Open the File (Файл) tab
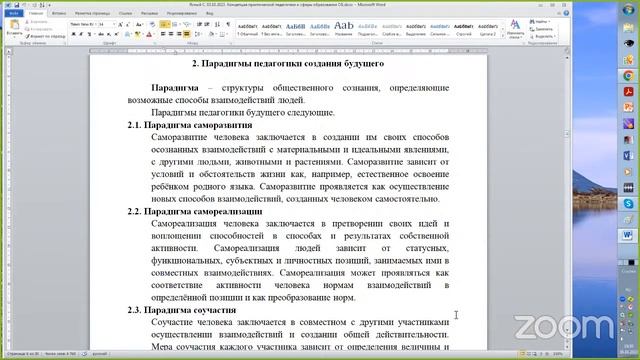The height and width of the screenshot is (360, 640). (14, 13)
